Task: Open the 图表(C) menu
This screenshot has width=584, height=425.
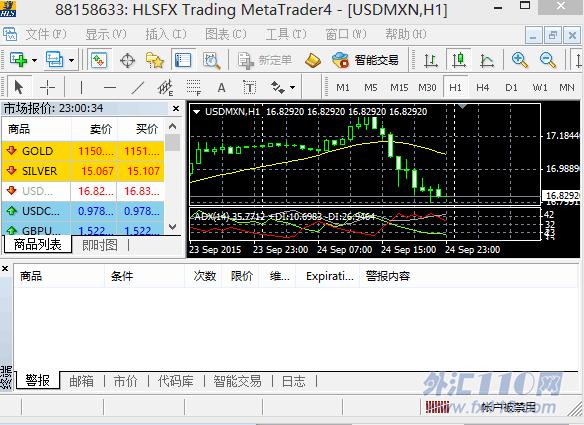Action: coord(226,34)
